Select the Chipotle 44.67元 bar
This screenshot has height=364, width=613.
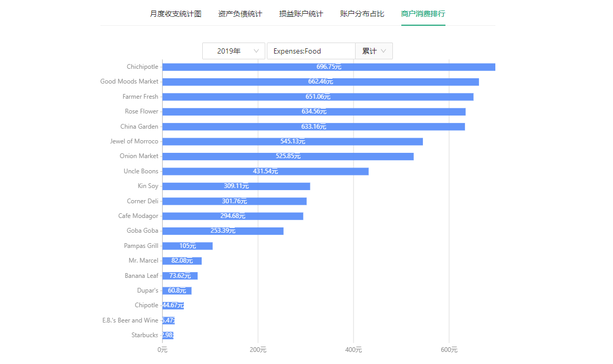[x=173, y=305]
